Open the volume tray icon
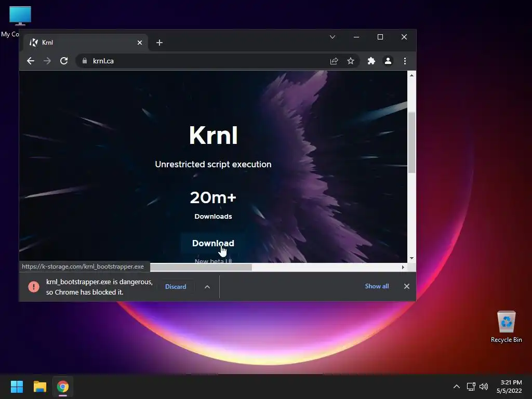 [484, 387]
